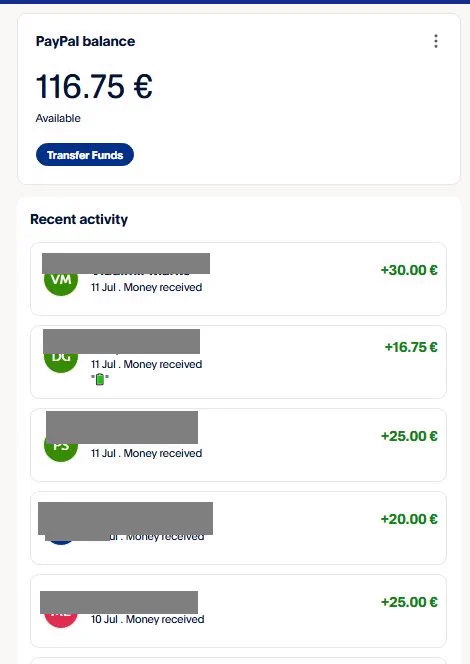Screen dimensions: 470x664
Task: Open the +30.00 € transaction card
Action: coord(238,279)
